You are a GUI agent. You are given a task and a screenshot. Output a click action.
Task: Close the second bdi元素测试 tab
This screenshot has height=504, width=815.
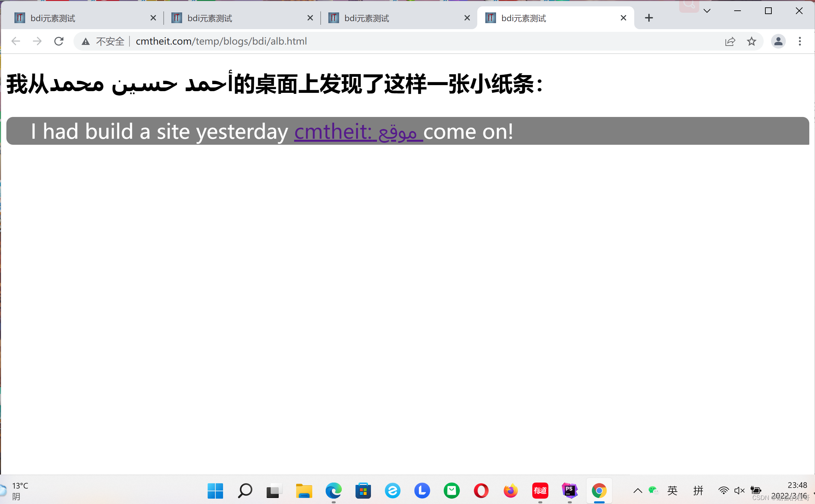pyautogui.click(x=310, y=18)
